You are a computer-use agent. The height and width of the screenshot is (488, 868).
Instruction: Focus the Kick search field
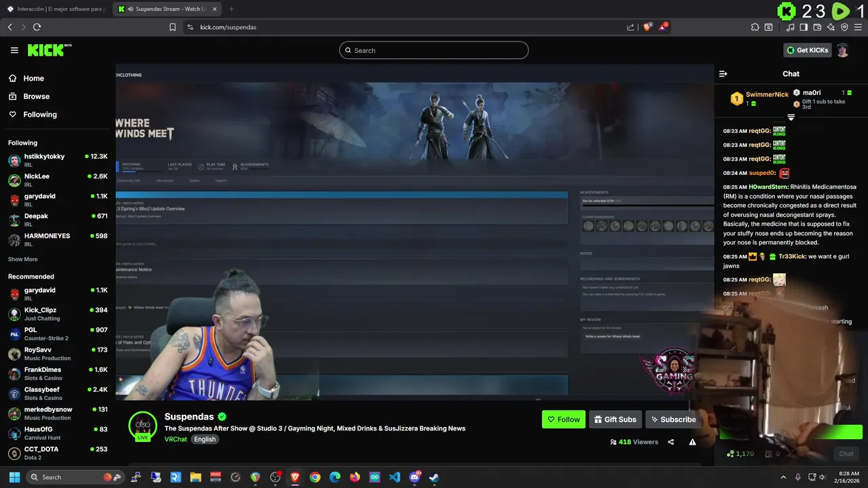point(434,50)
